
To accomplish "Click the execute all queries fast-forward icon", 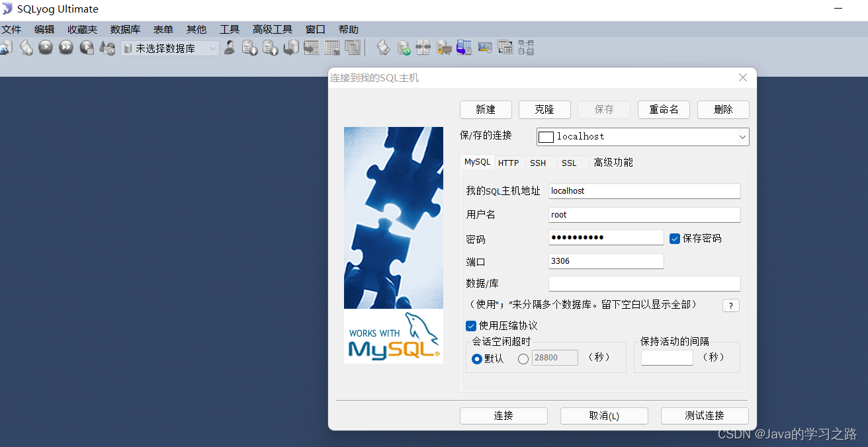I will pyautogui.click(x=66, y=48).
